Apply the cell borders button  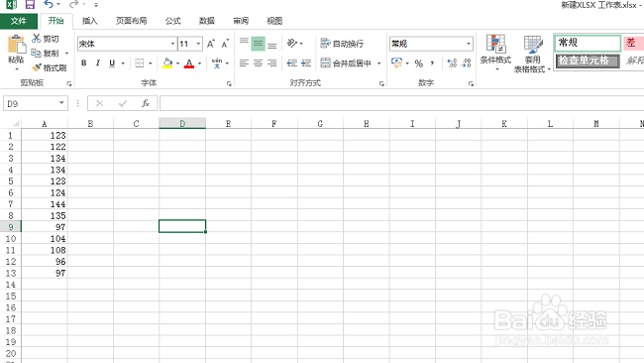[140, 63]
